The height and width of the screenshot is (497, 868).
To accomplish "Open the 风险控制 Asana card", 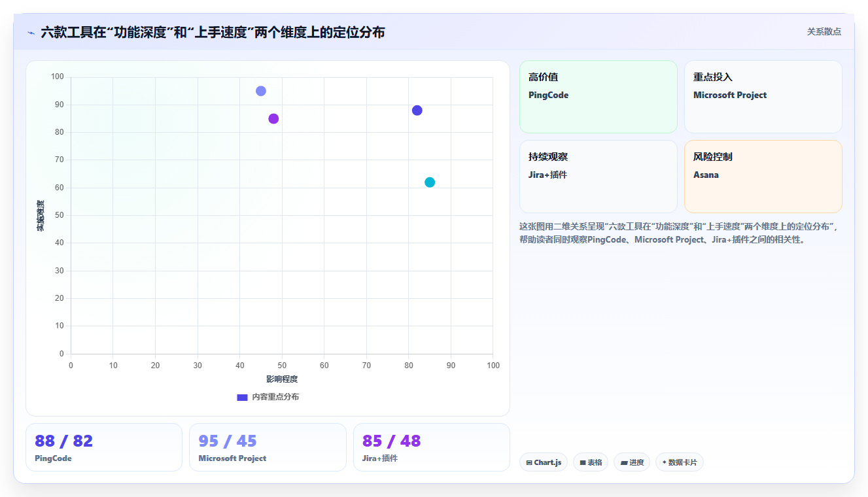I will (763, 177).
